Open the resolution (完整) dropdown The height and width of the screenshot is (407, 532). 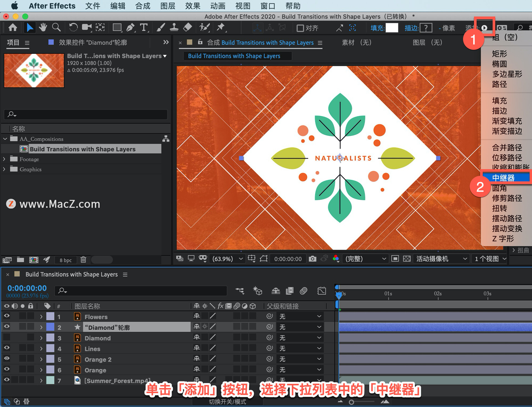(x=365, y=259)
